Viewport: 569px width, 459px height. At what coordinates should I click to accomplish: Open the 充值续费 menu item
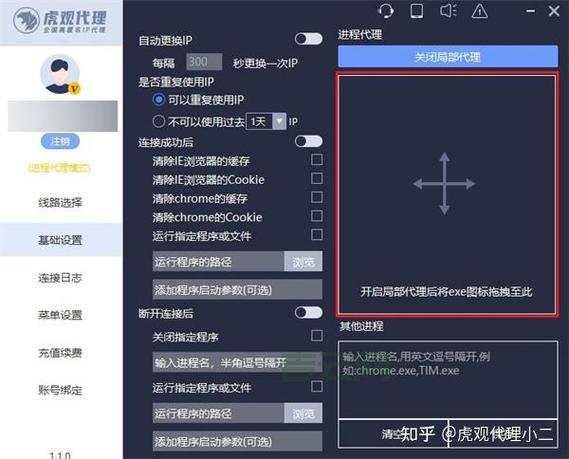61,353
